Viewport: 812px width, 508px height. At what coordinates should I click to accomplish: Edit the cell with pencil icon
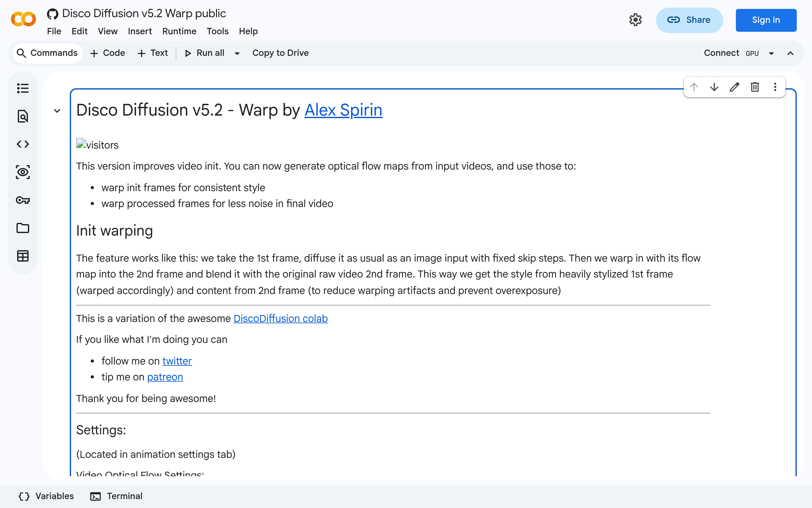pyautogui.click(x=735, y=87)
